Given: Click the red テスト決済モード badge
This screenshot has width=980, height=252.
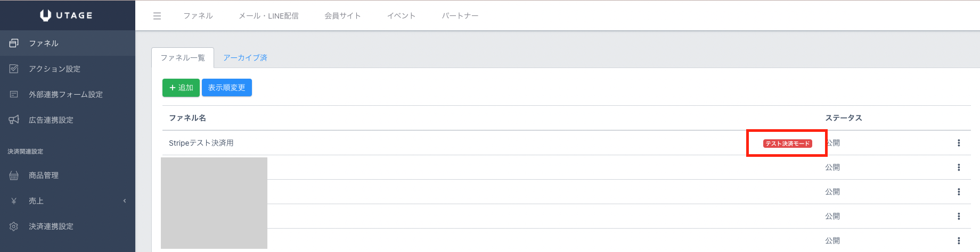Looking at the screenshot, I should pyautogui.click(x=787, y=144).
